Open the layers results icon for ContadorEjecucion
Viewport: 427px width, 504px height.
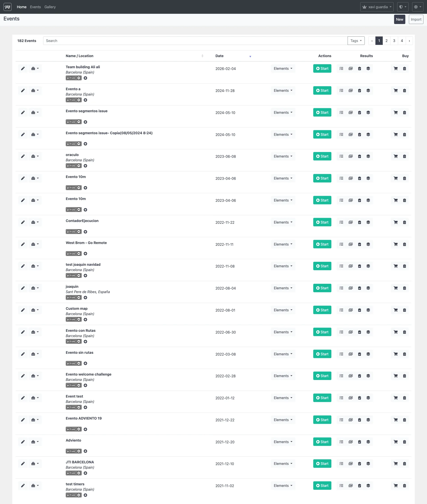[369, 222]
